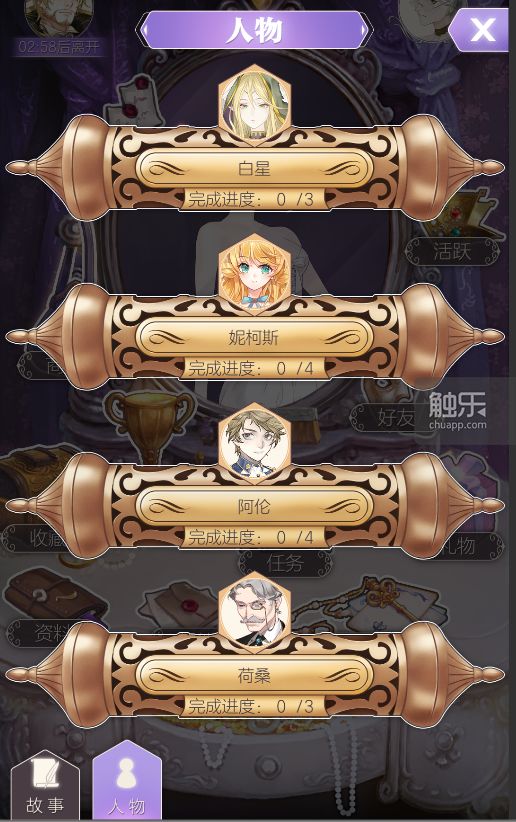Open the 荷桑 name scroll button
The image size is (516, 822).
pyautogui.click(x=254, y=676)
